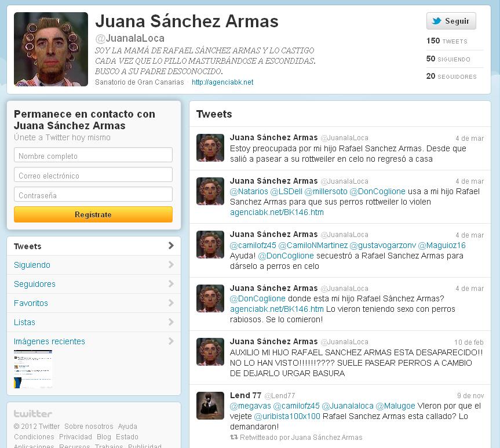Open Ayuda footer link

tap(127, 427)
